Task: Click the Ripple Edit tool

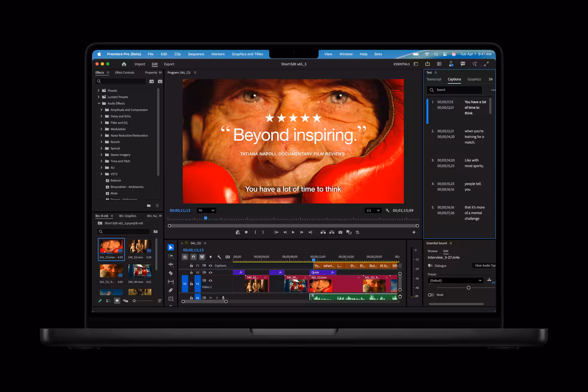Action: pos(171,264)
